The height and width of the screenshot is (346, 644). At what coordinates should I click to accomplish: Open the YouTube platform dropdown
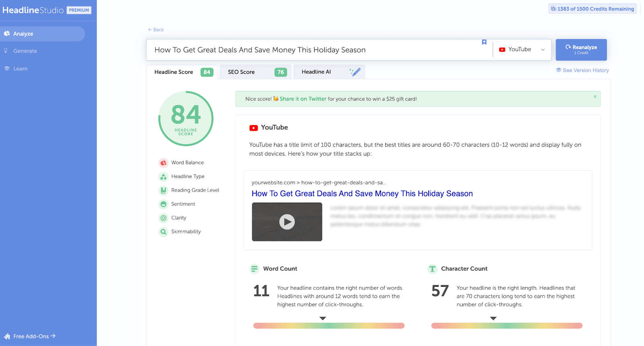coord(522,50)
